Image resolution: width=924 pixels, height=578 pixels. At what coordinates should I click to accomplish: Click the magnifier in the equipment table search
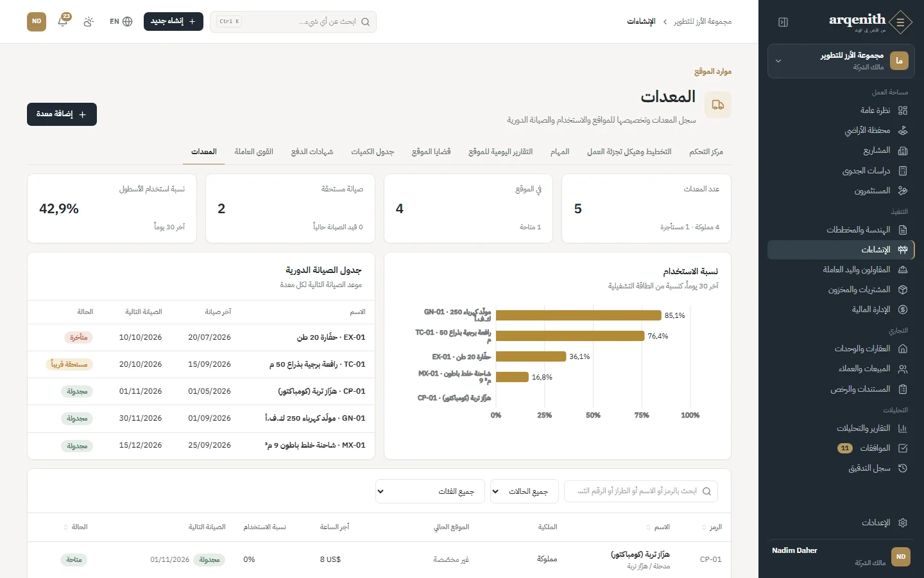point(706,491)
